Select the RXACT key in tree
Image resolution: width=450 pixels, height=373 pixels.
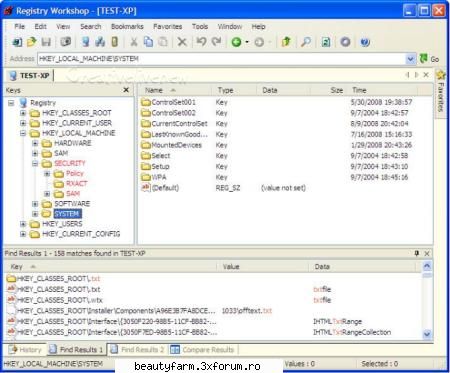(77, 184)
